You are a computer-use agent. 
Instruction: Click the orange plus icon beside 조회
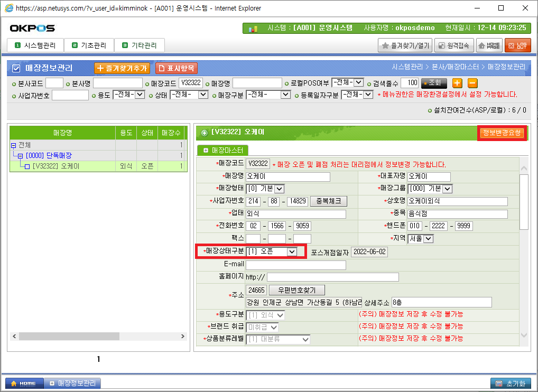click(457, 83)
